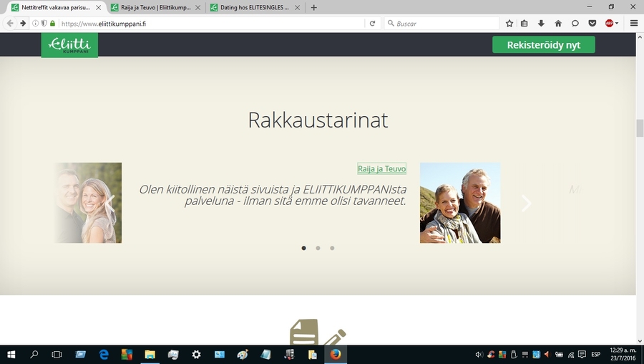Switch to Dating hos ELITESINGLES tab

255,7
